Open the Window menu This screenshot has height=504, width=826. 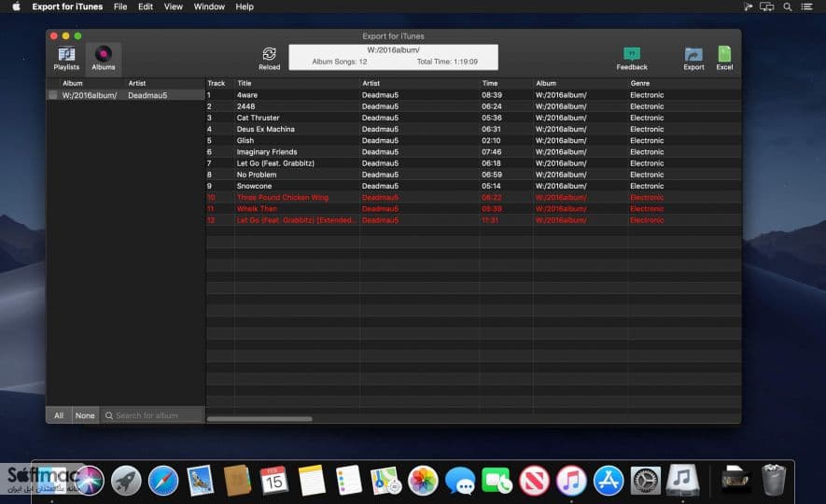[x=209, y=7]
